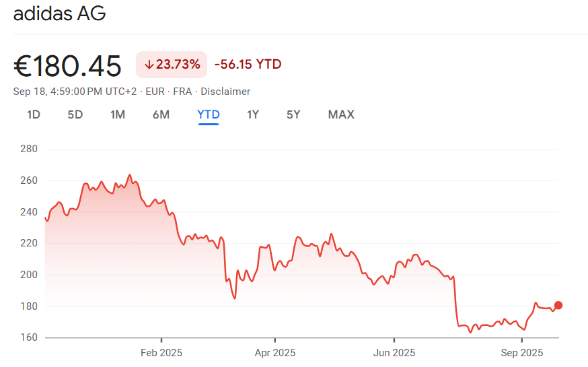Click the 23.73% change badge
Screen dimensions: 588x367
point(172,65)
